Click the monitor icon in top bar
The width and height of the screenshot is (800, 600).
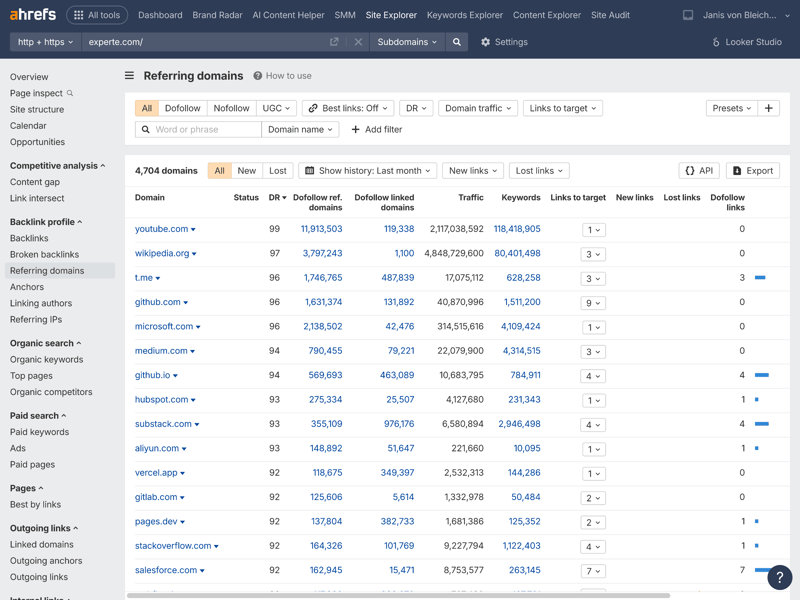click(x=688, y=15)
